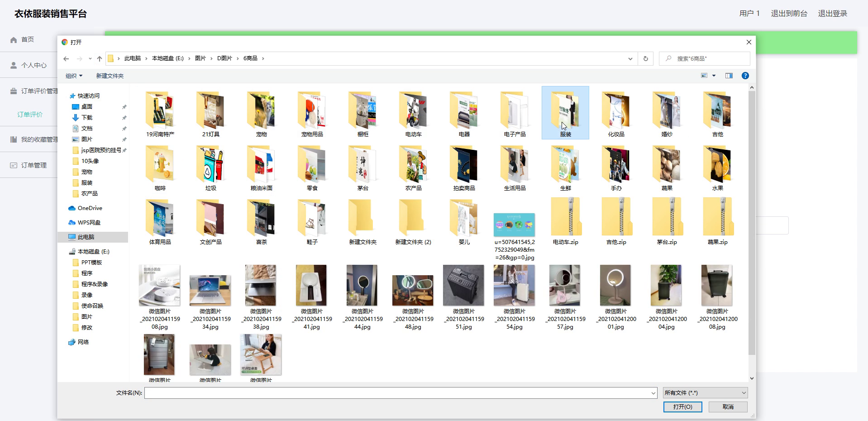Select the 电动车.zip archive
This screenshot has height=421, width=868.
(x=566, y=221)
